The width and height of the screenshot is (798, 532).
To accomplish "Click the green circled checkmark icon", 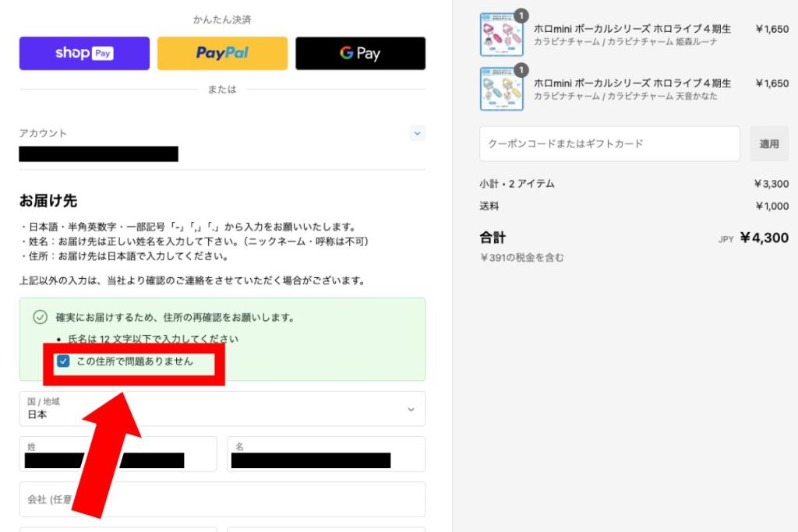I will click(41, 318).
